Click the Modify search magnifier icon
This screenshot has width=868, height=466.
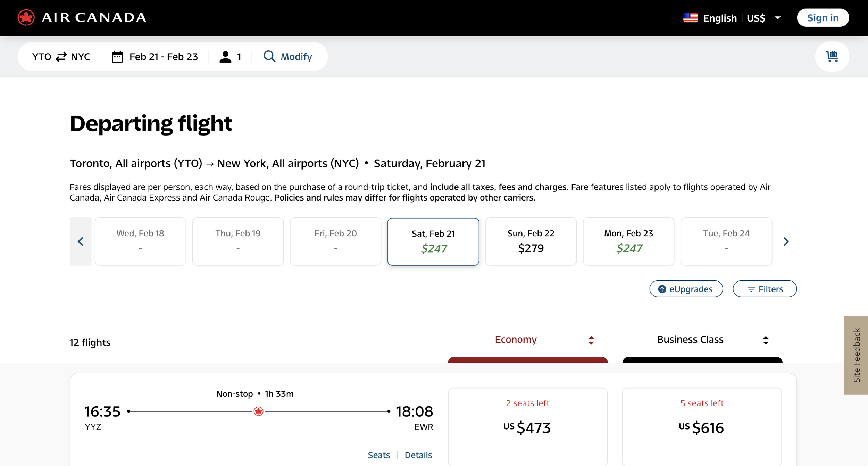(x=269, y=56)
